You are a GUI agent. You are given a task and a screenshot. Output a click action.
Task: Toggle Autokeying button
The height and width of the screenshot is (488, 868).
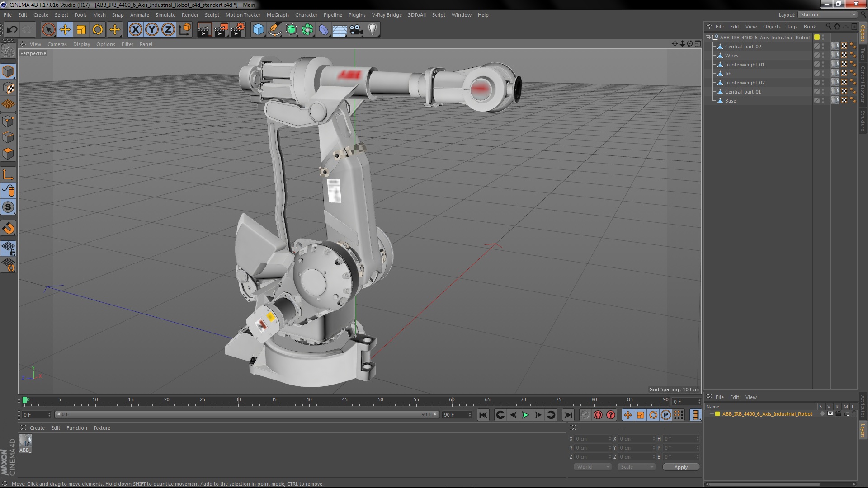pyautogui.click(x=598, y=415)
